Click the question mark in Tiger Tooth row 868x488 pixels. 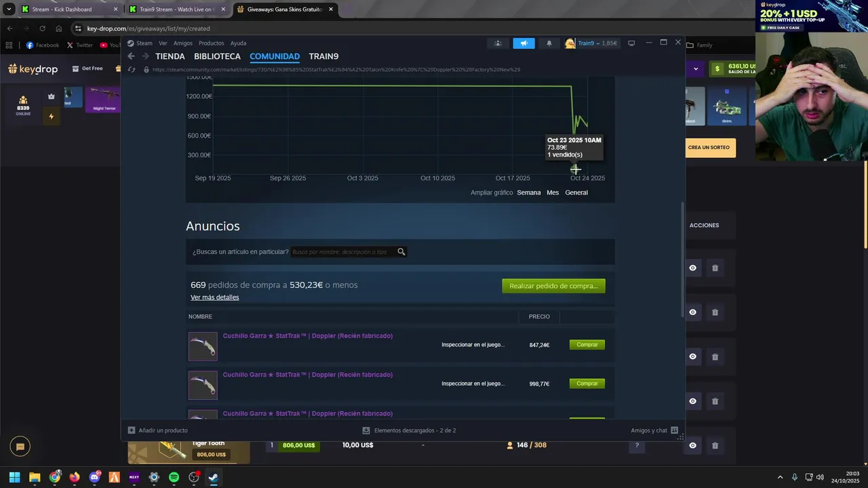637,445
